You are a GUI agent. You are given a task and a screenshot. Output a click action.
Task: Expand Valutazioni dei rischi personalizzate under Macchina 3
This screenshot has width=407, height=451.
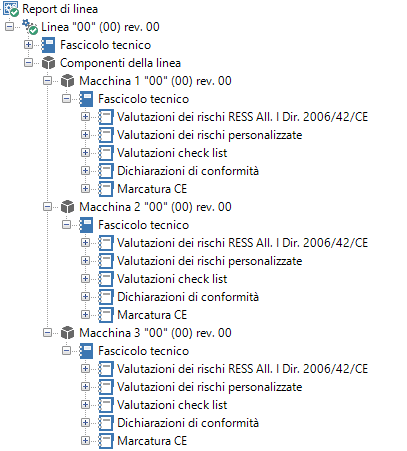point(86,387)
